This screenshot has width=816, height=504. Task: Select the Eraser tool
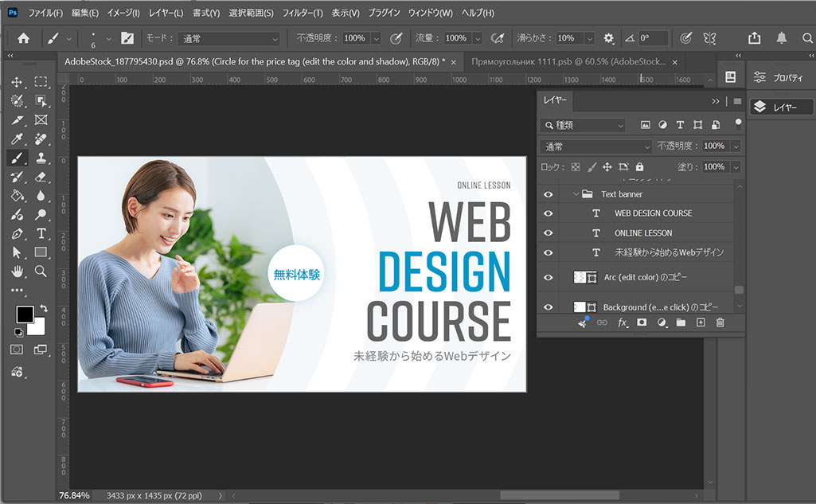[x=41, y=177]
